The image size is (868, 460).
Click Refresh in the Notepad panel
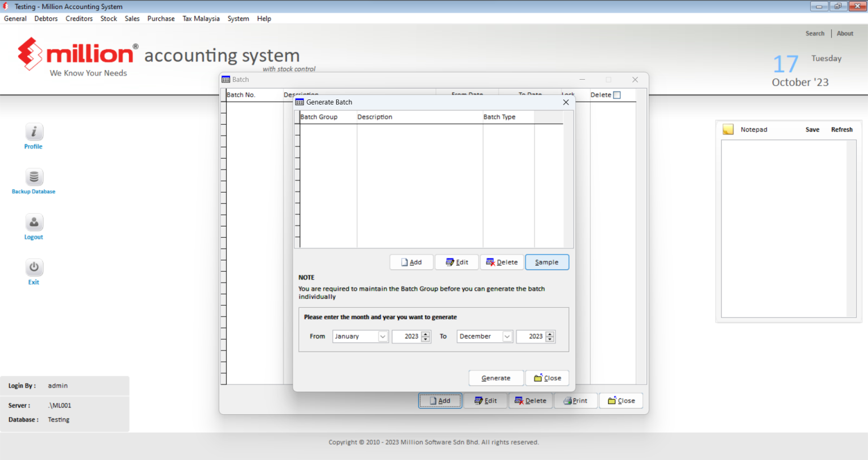click(841, 129)
